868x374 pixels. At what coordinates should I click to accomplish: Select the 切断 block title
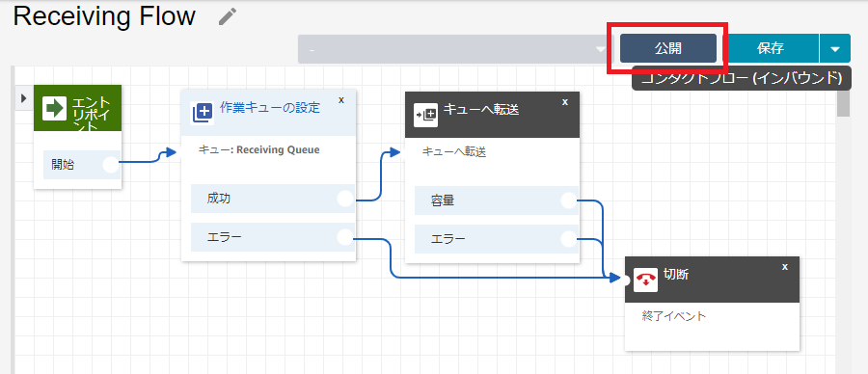676,275
